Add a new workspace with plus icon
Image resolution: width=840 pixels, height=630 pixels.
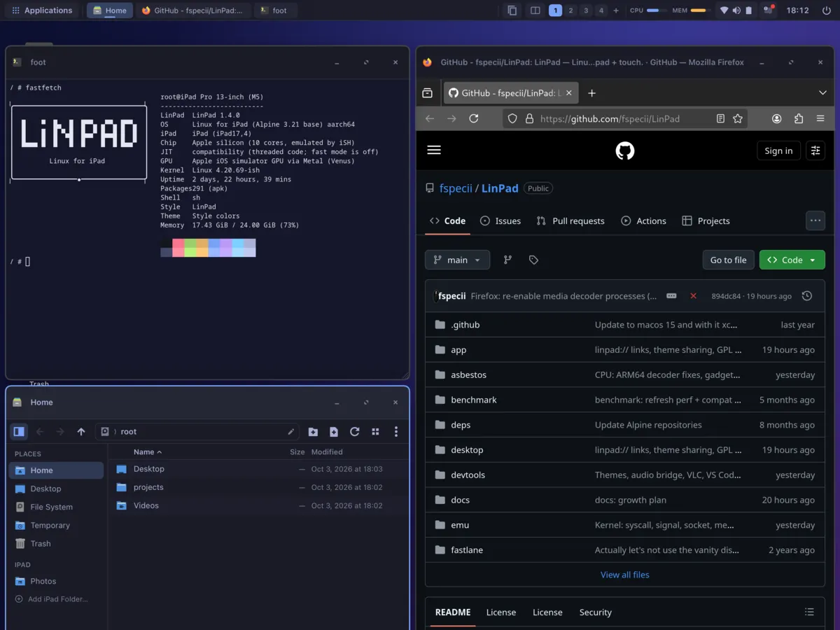pos(616,10)
